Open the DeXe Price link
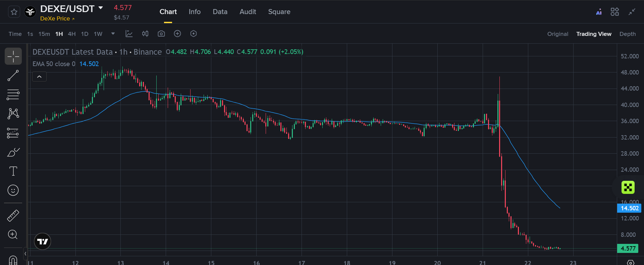Screen dimensions: 644x265 pos(57,19)
